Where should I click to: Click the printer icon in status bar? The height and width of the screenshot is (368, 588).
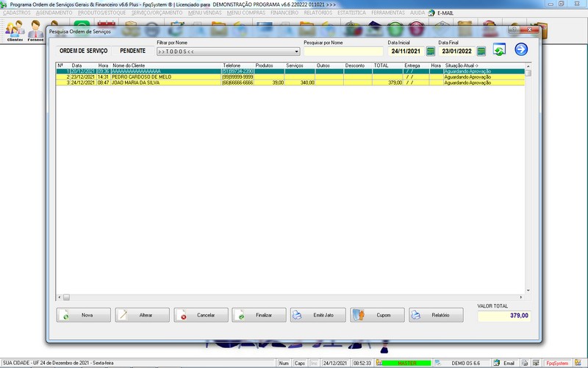(x=525, y=363)
